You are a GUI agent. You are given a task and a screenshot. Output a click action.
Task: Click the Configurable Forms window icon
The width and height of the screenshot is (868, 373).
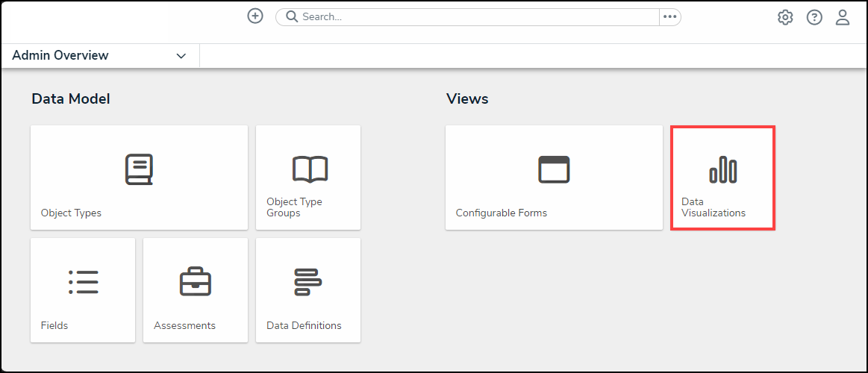554,169
